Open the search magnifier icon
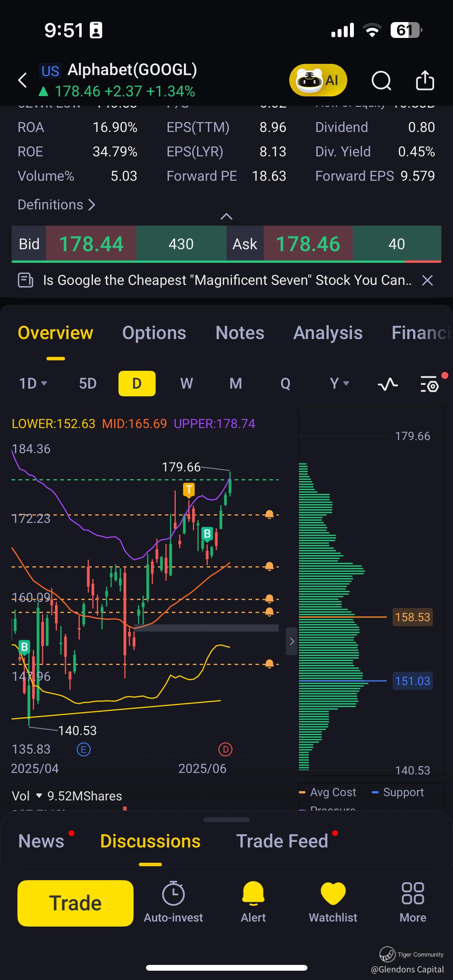 381,81
